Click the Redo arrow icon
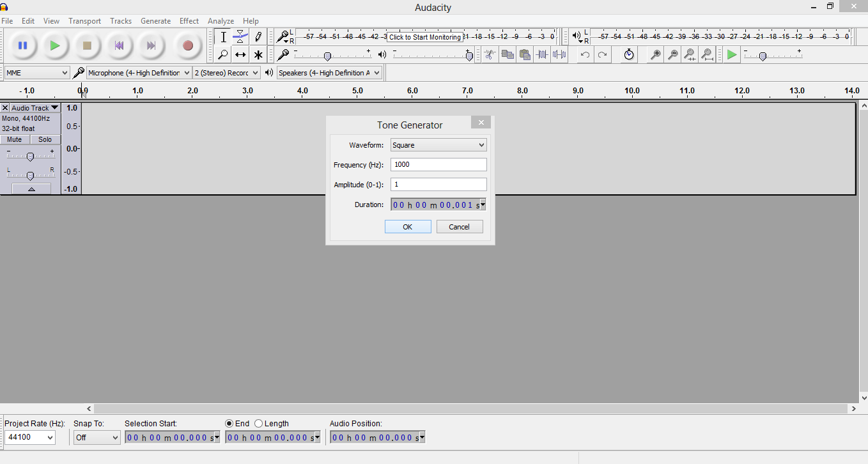This screenshot has height=464, width=868. [602, 55]
